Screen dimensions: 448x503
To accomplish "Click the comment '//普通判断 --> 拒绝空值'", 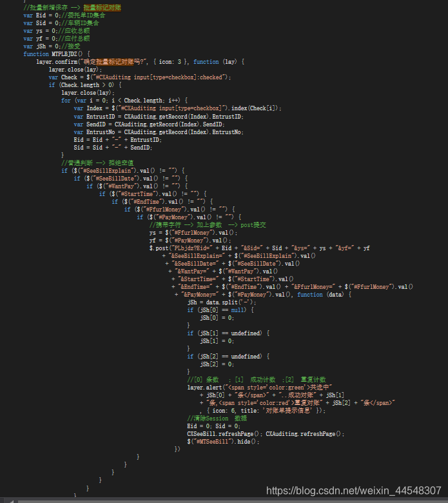I will click(x=97, y=163).
